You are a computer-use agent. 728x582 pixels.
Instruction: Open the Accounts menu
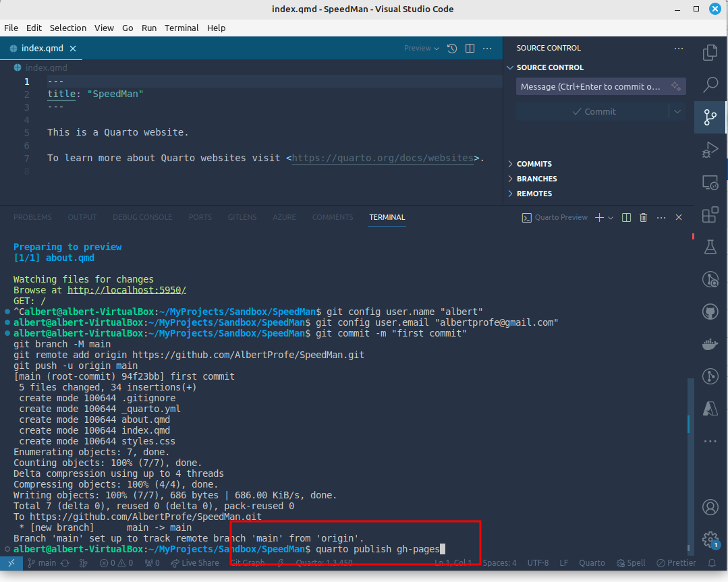pos(710,507)
